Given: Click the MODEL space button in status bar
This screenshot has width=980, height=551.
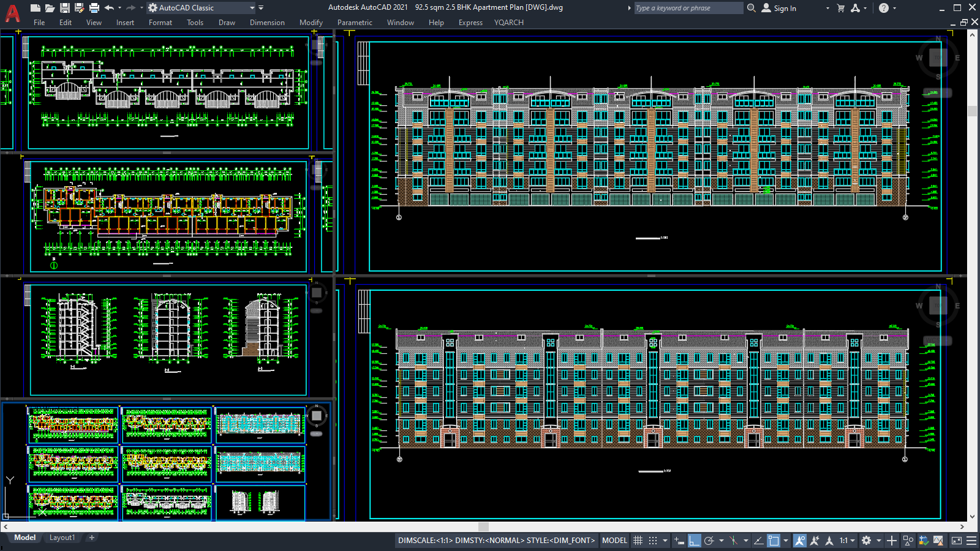Looking at the screenshot, I should click(x=614, y=541).
